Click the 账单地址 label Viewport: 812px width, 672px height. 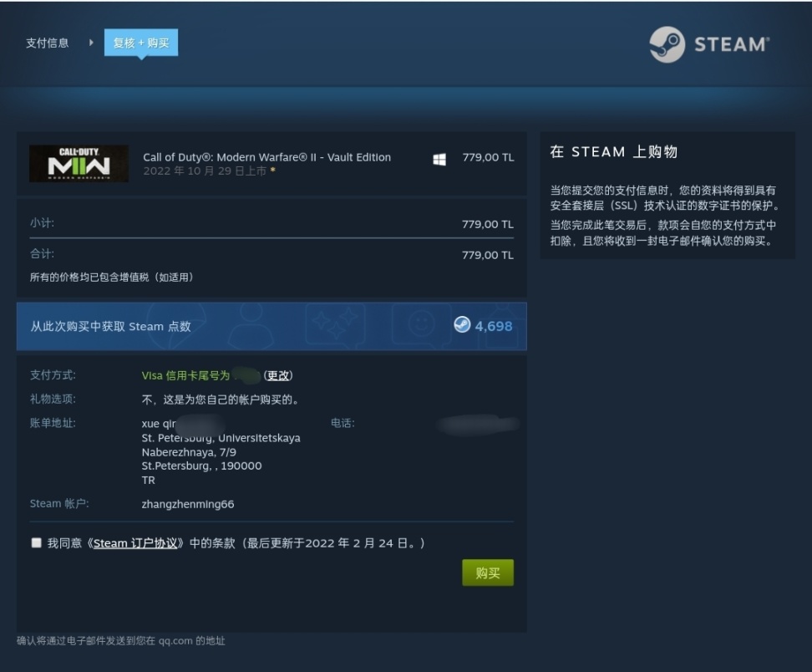click(x=53, y=423)
